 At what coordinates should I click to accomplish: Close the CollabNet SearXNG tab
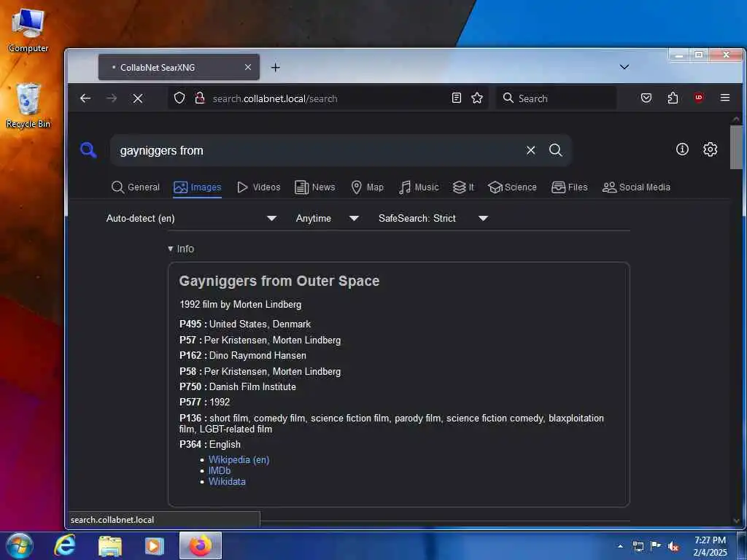(x=248, y=67)
